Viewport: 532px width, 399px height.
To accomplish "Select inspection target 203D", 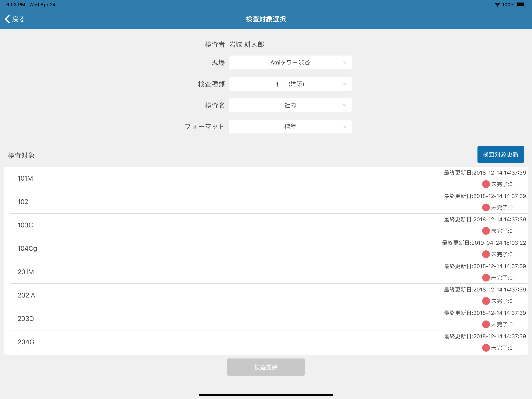I will click(x=266, y=318).
